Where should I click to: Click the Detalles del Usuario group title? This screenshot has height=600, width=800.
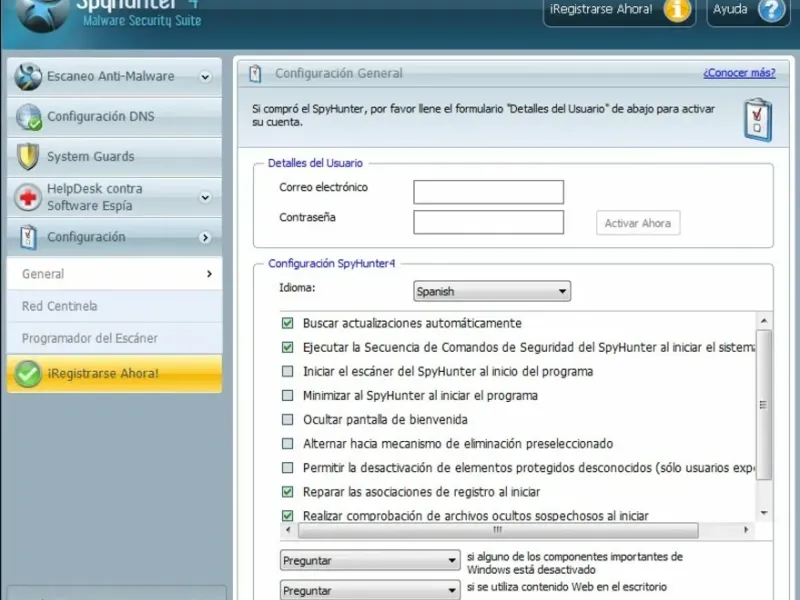315,163
